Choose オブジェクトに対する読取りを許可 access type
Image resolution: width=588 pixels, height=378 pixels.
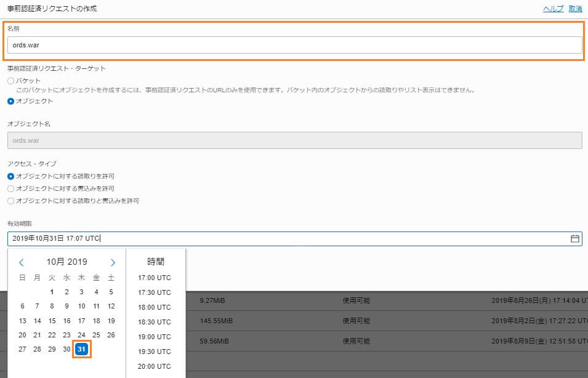click(11, 176)
